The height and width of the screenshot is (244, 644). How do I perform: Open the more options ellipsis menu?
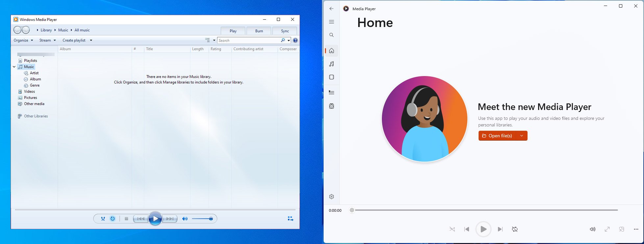click(x=636, y=229)
